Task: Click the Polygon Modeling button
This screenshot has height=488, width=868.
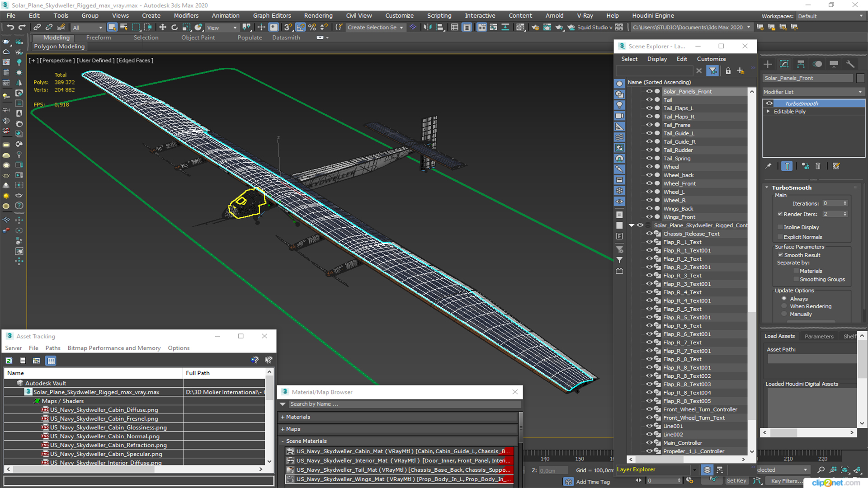Action: click(59, 47)
